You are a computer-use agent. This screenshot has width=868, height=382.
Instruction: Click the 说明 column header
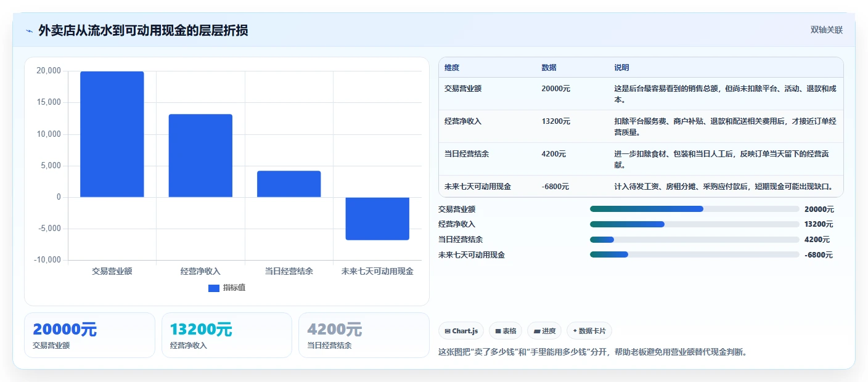pyautogui.click(x=621, y=68)
